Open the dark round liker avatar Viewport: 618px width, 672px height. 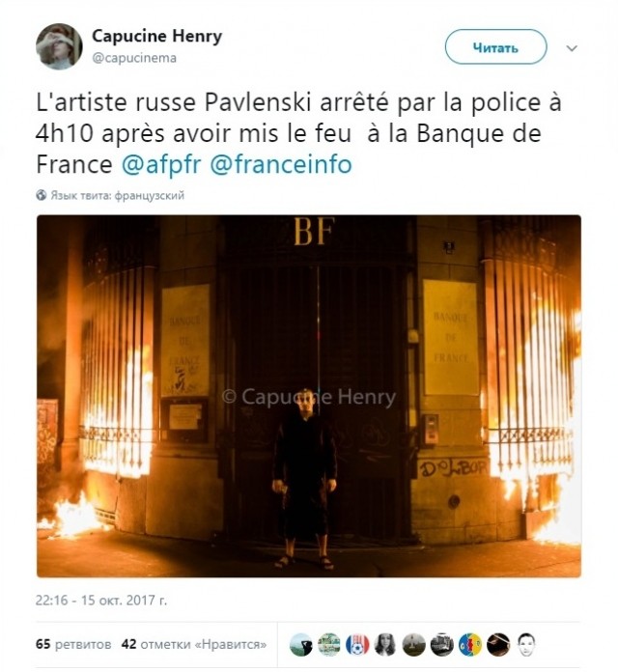(498, 645)
